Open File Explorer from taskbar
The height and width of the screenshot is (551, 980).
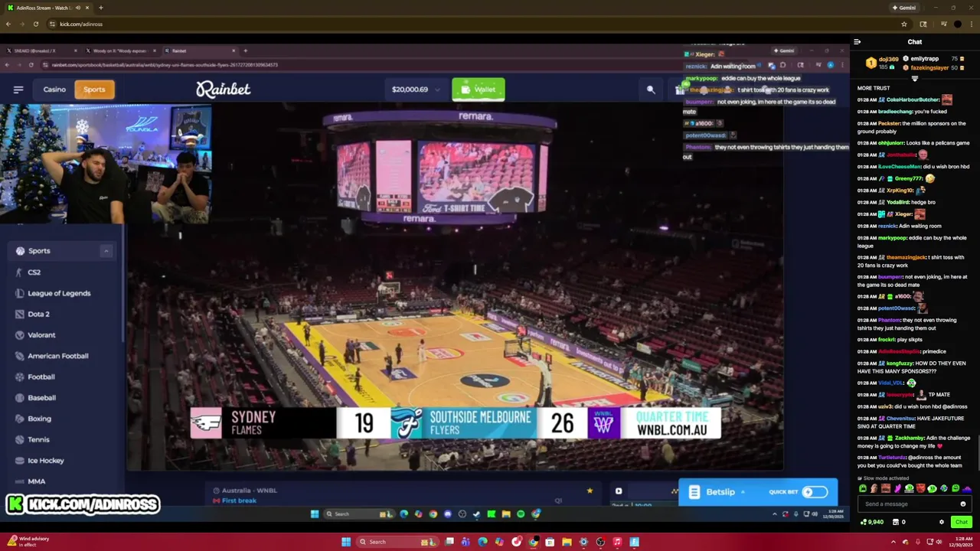567,542
